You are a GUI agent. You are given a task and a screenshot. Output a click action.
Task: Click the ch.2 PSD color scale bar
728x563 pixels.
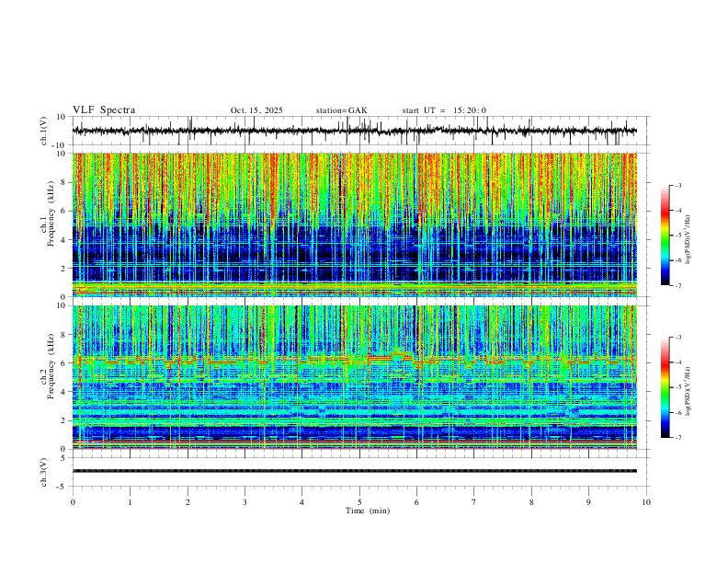665,387
